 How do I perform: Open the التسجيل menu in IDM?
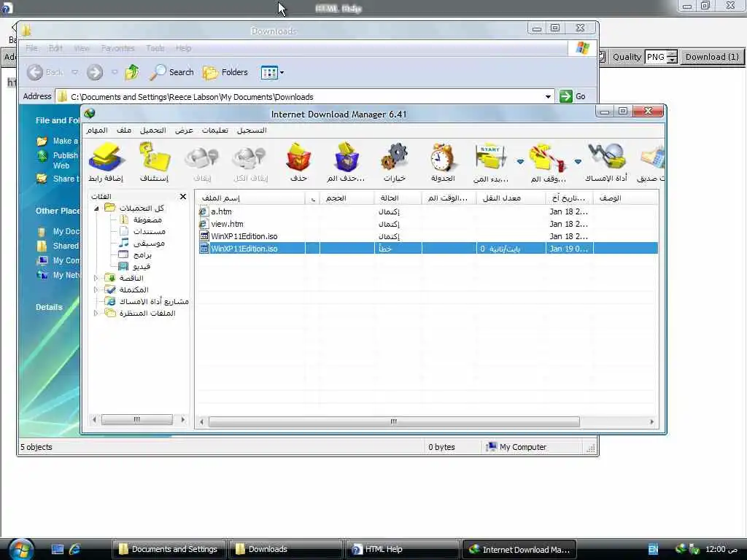[252, 131]
